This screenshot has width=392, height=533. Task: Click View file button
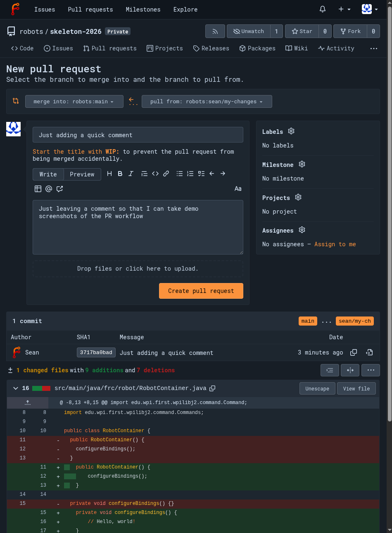[x=356, y=389]
